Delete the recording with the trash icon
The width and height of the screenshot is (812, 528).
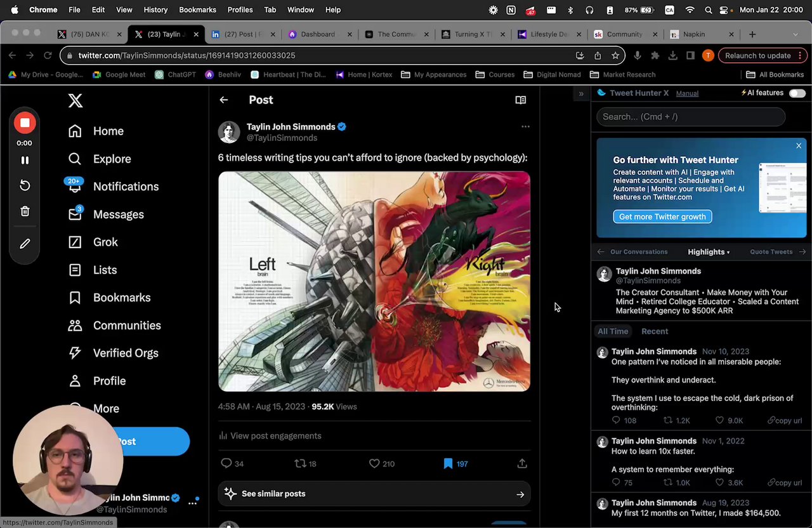click(x=25, y=211)
